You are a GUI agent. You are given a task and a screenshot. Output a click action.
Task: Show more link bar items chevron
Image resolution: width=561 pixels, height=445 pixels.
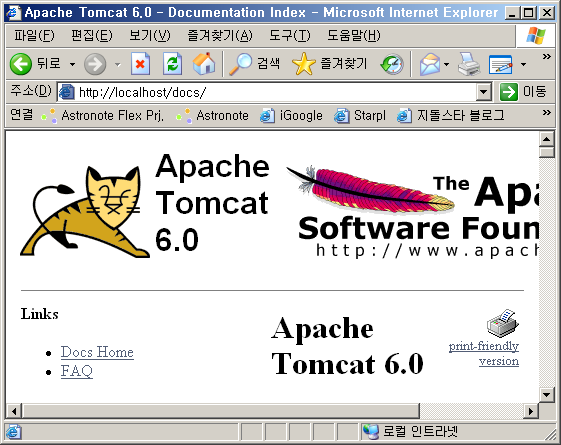[x=546, y=113]
